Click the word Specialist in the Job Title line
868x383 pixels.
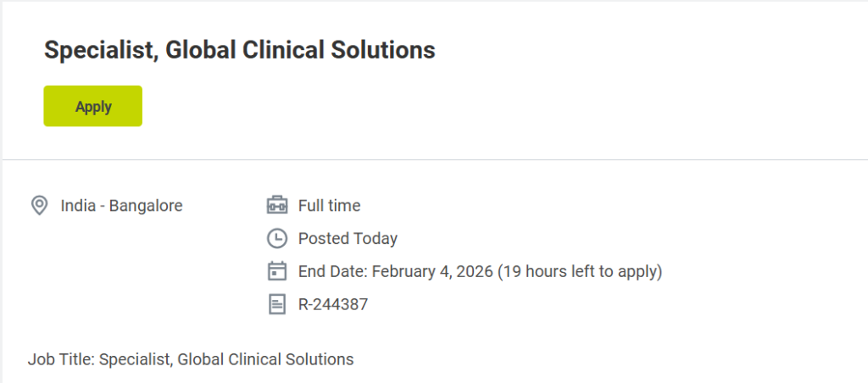click(x=136, y=359)
